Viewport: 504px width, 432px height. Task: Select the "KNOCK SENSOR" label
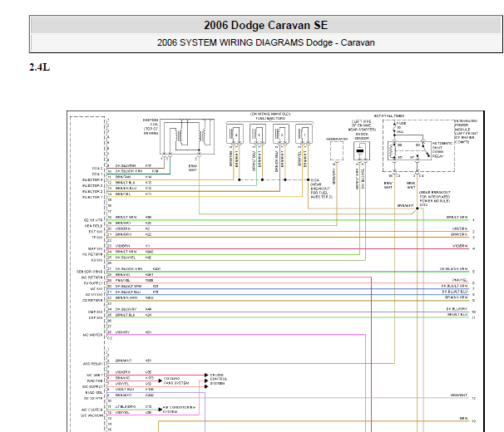[362, 136]
